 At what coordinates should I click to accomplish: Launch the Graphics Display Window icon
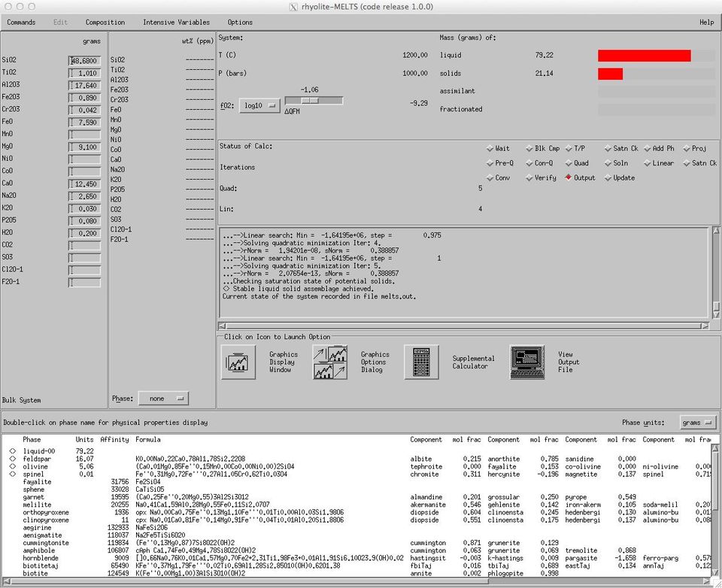click(238, 362)
